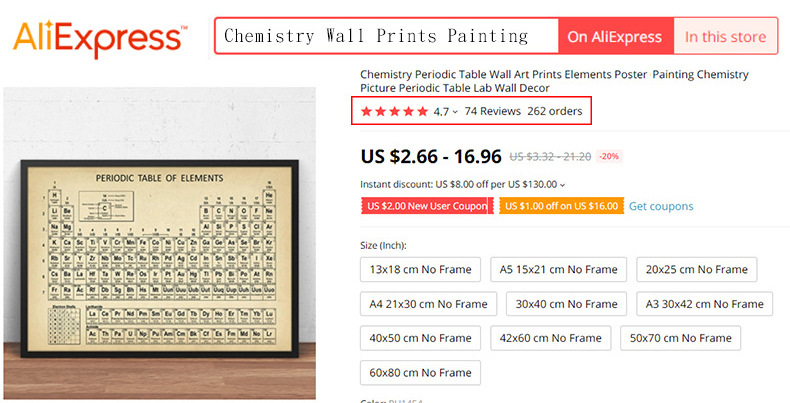Click the five-star rating icons
The image size is (790, 403).
[394, 111]
